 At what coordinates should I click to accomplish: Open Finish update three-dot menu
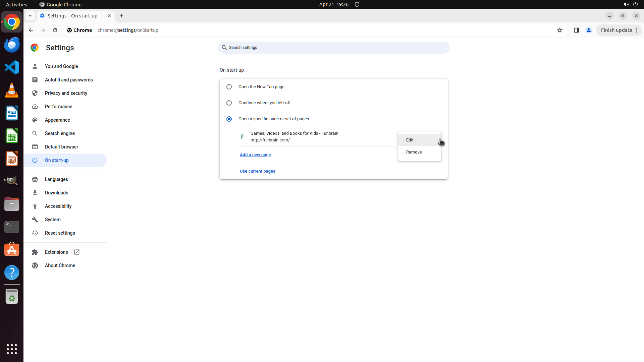click(x=636, y=30)
